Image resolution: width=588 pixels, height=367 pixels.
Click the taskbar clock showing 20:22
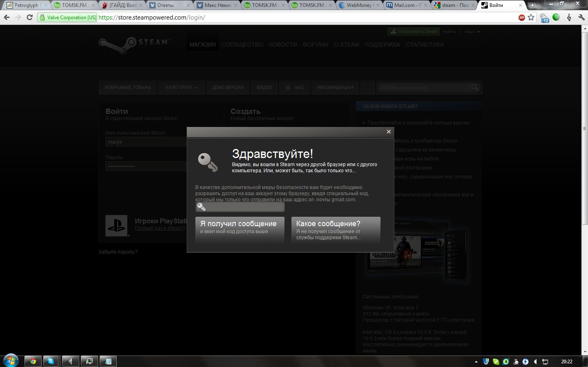tap(567, 361)
